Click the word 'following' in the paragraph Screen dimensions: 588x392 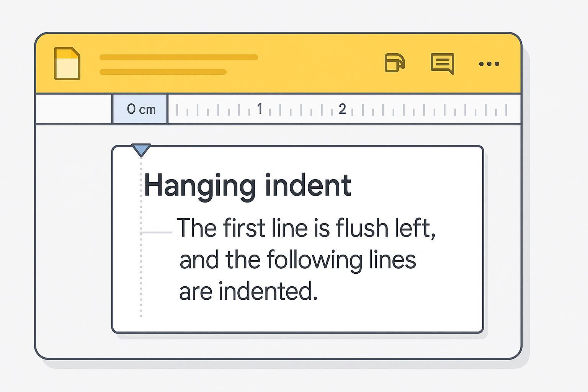(x=314, y=260)
